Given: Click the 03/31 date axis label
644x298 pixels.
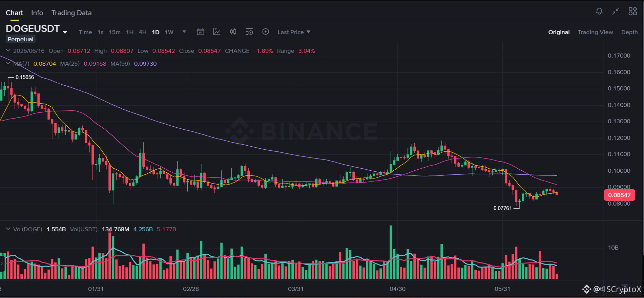Looking at the screenshot, I should click(x=296, y=289).
